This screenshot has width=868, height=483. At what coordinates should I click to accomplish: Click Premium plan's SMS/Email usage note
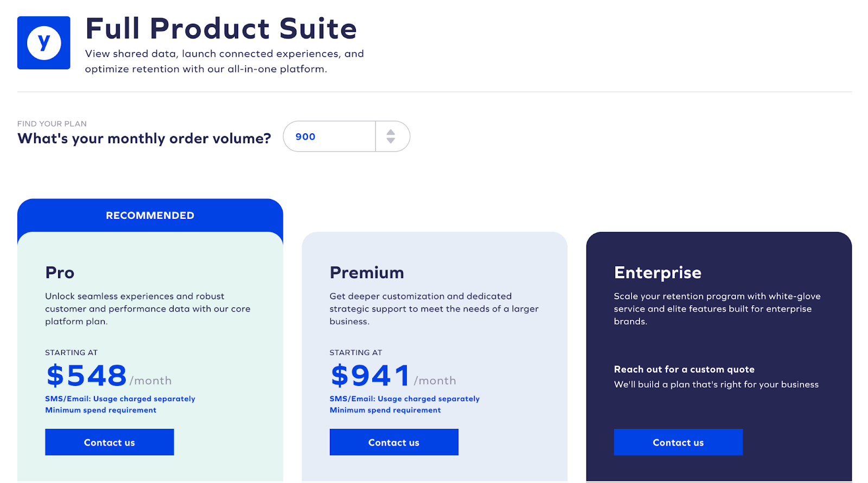(x=405, y=398)
